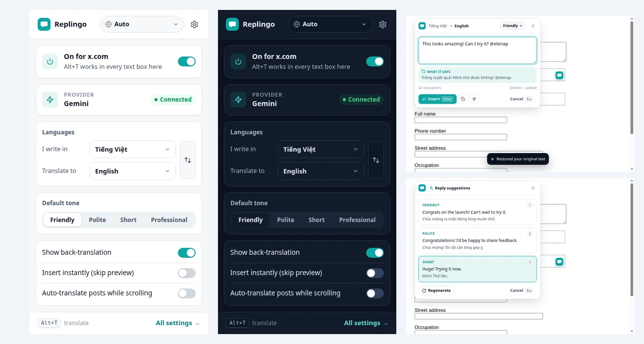Click Replingo logo icon in light panel
This screenshot has width=644, height=344.
point(44,24)
